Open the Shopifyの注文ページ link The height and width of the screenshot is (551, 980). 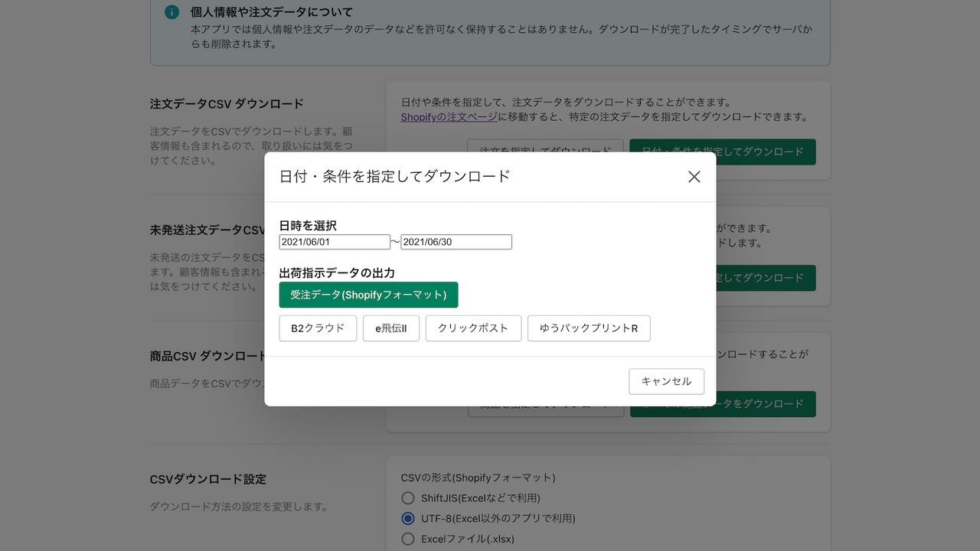click(449, 117)
